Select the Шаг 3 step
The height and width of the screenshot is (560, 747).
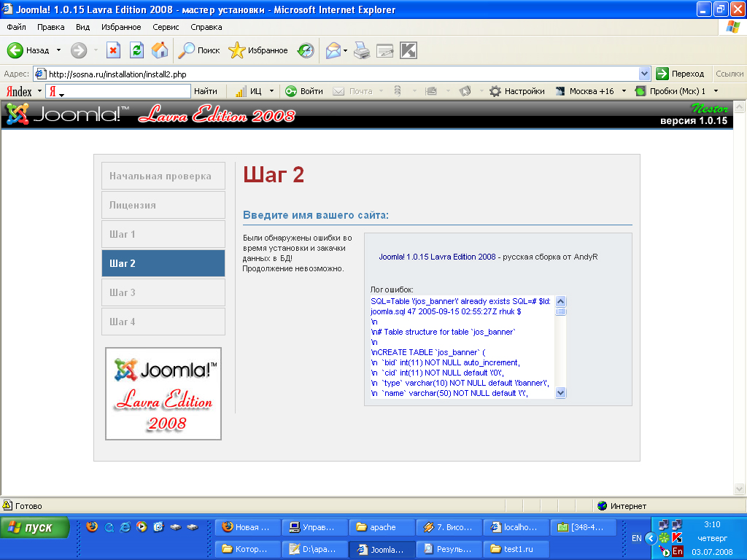click(163, 292)
